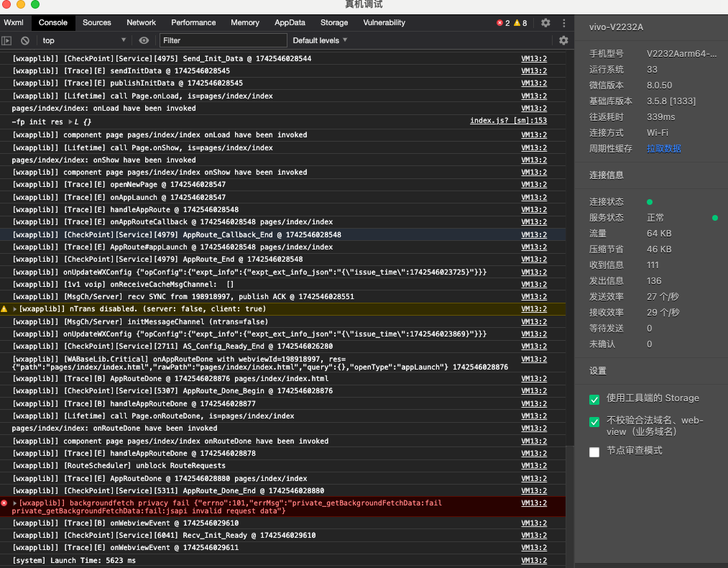Switch to the Storage tab
Image resolution: width=728 pixels, height=568 pixels.
(334, 22)
